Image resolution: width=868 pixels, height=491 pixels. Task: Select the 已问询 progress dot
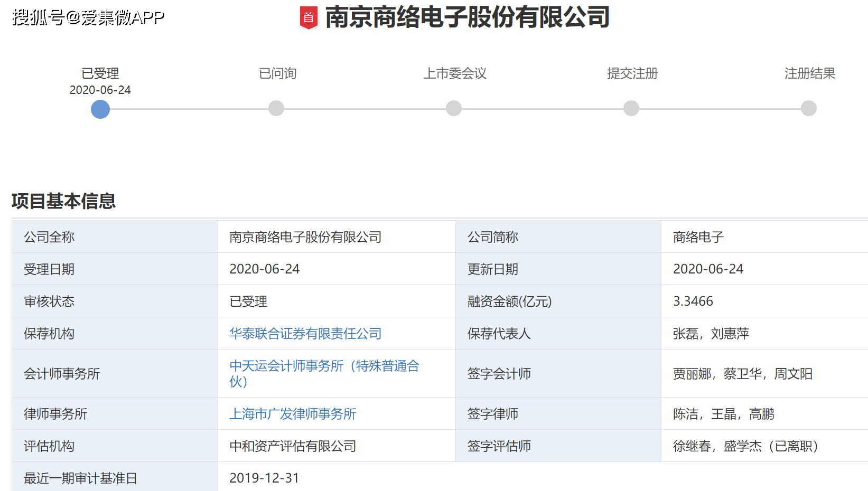276,108
